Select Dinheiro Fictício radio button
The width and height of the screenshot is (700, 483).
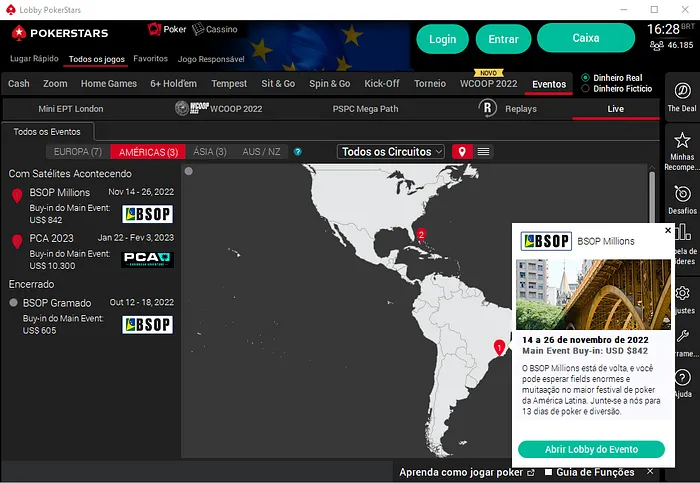pyautogui.click(x=585, y=88)
